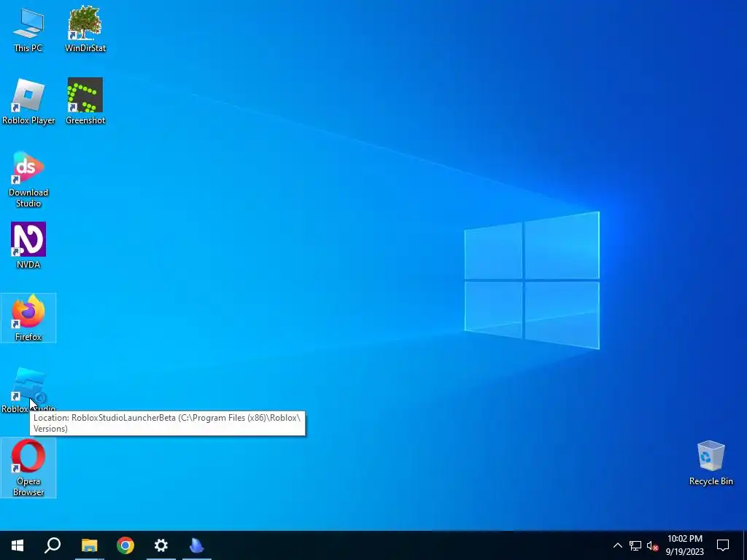The width and height of the screenshot is (747, 560).
Task: Switch to the blue shark-fin taskbar app
Action: point(197,545)
